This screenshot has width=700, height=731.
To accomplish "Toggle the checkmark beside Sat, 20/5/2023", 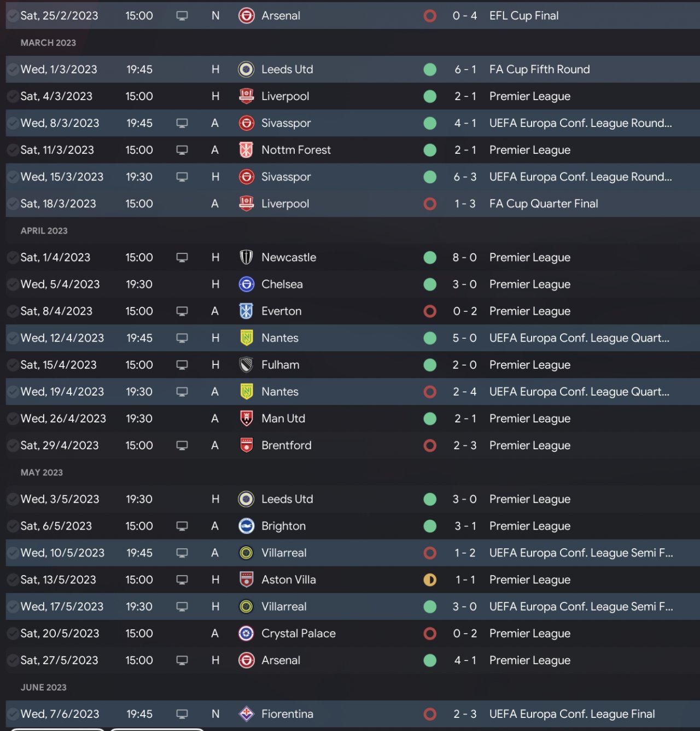I will (12, 634).
